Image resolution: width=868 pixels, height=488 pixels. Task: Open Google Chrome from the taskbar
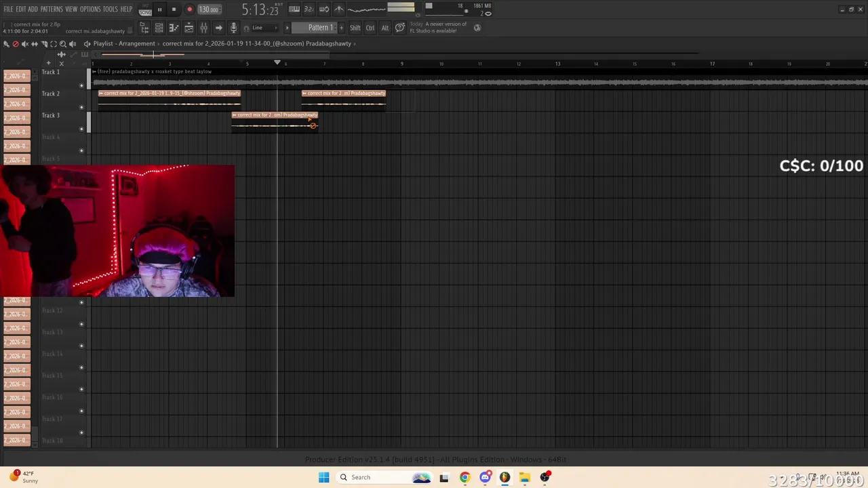coord(465,477)
